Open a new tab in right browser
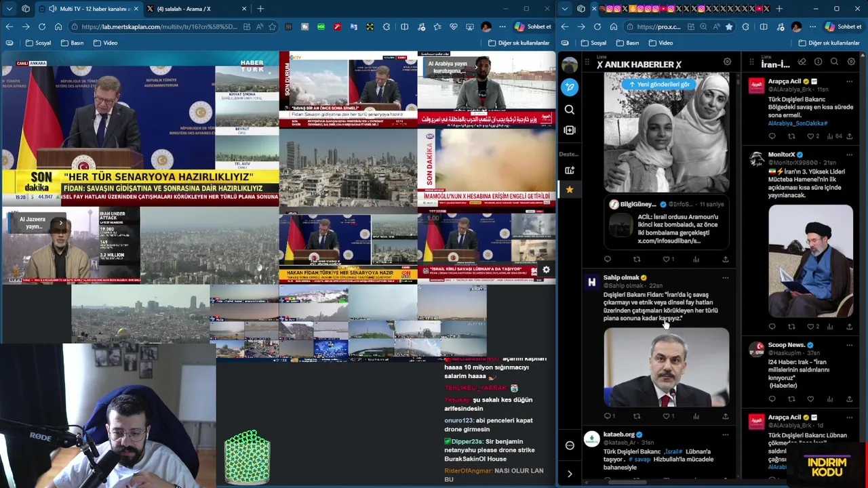This screenshot has width=868, height=488. (779, 9)
